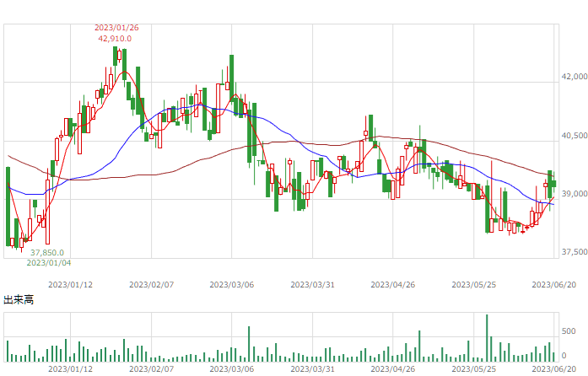Click the tallest volume bar near 2023/05/25

487,338
